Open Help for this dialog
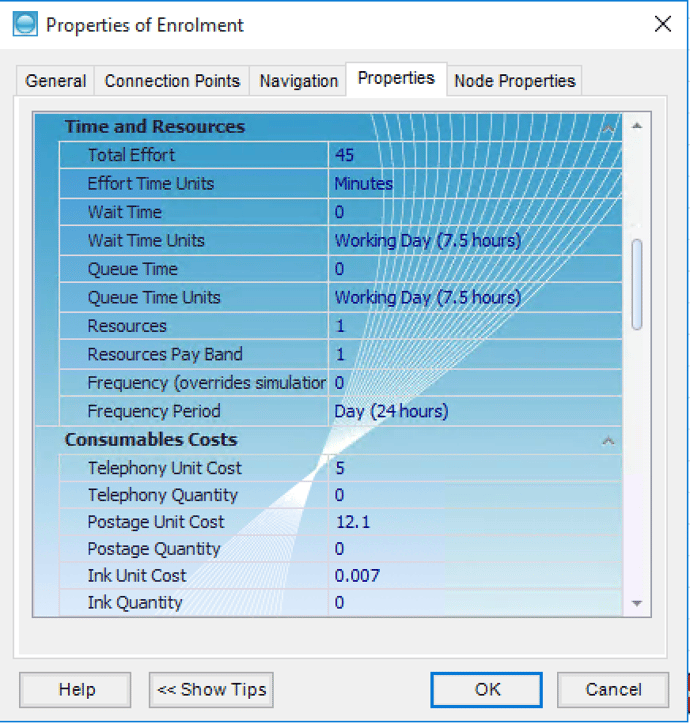 coord(75,690)
